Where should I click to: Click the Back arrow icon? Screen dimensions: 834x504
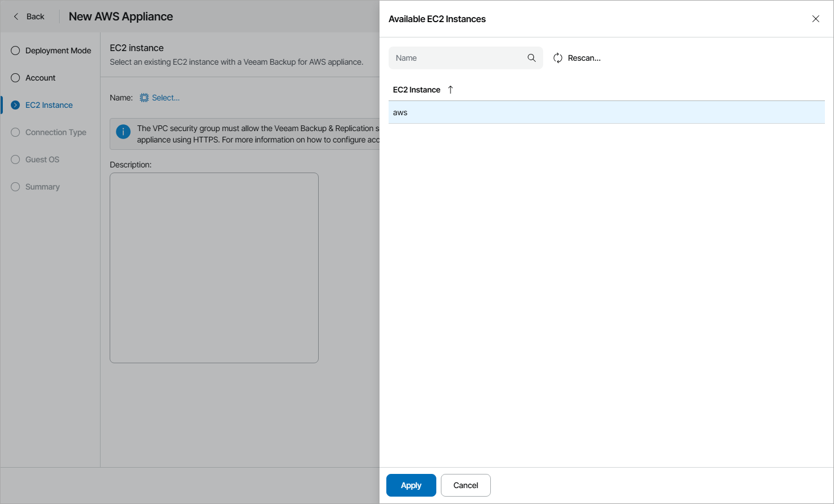[x=16, y=16]
